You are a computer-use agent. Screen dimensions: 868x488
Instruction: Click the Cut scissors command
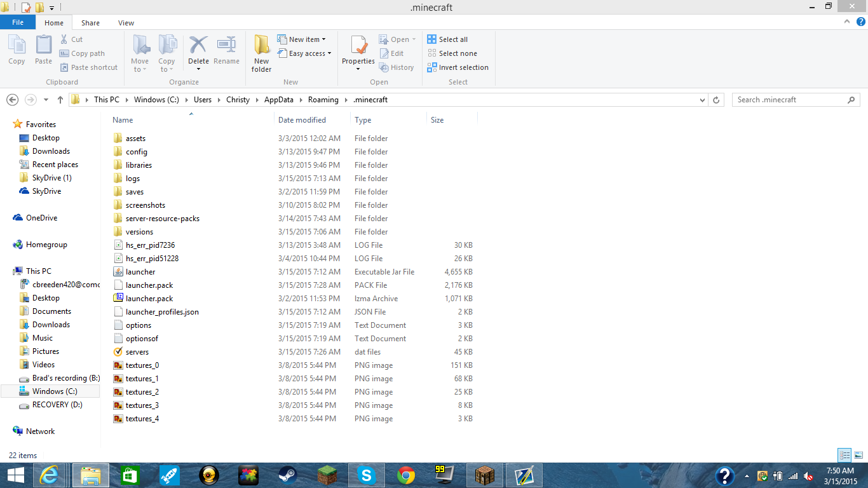(x=71, y=39)
